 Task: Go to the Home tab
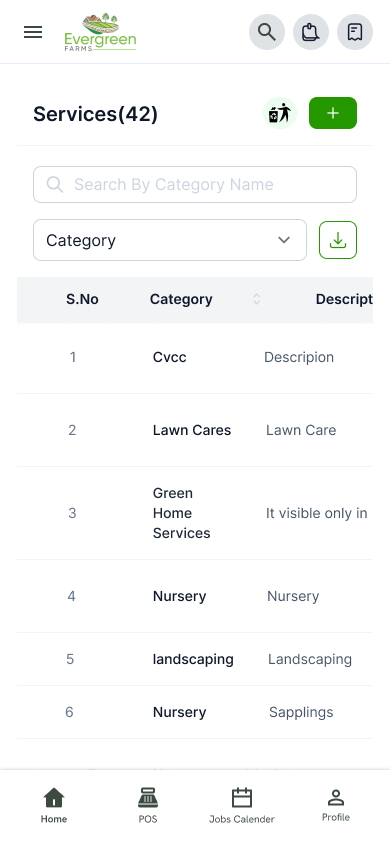[54, 805]
